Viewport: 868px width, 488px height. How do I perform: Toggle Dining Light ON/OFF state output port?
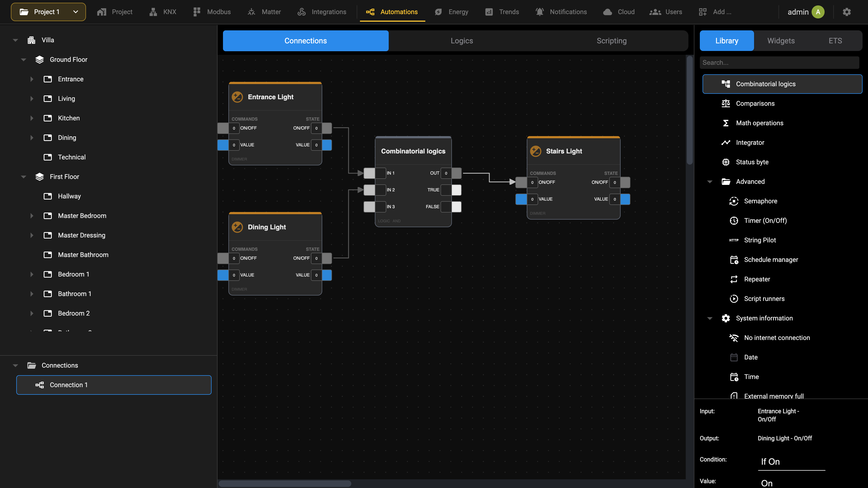[327, 258]
